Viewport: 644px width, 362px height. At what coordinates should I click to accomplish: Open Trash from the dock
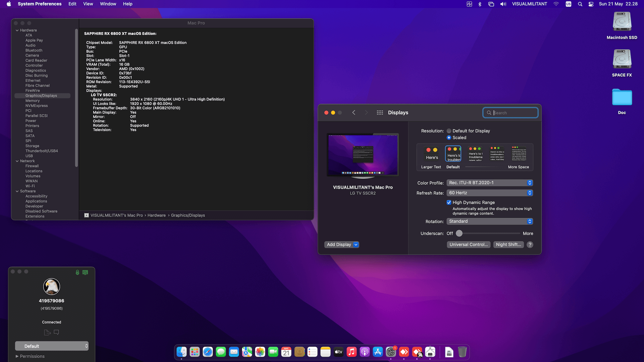[462, 352]
